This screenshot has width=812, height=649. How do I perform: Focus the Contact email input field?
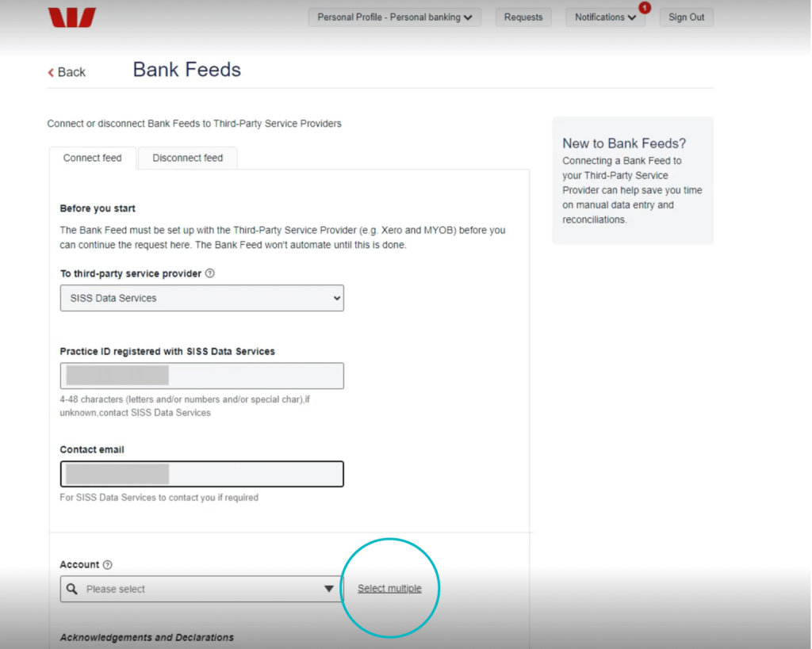coord(202,474)
